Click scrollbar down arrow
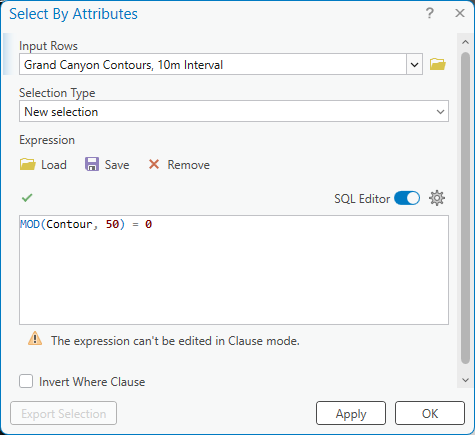This screenshot has width=475, height=435. tap(465, 380)
